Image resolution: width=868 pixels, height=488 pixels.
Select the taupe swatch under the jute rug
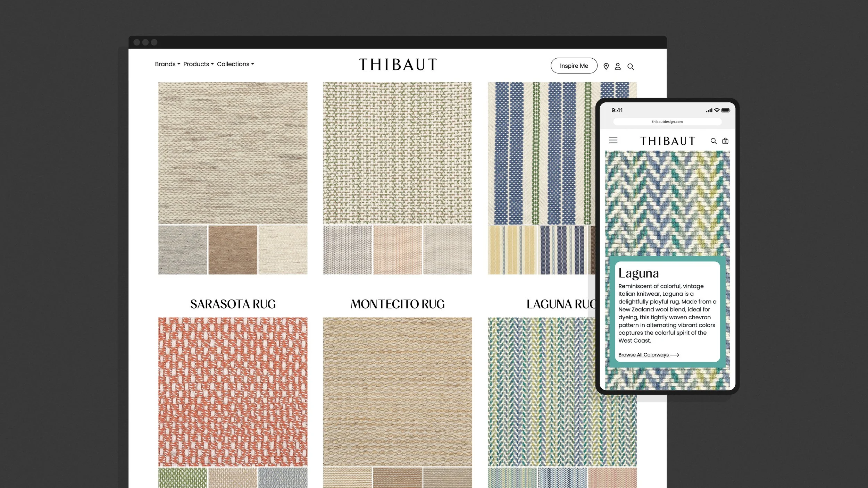click(x=448, y=478)
